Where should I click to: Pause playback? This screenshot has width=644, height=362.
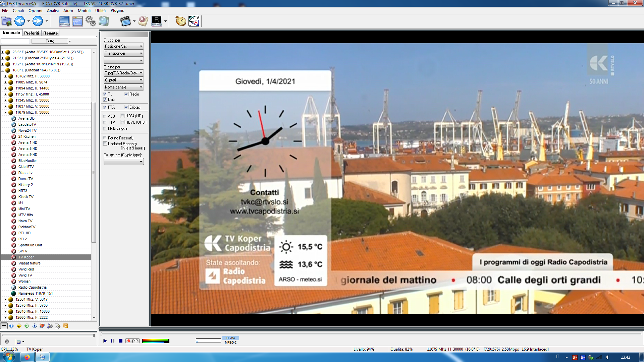(x=113, y=341)
